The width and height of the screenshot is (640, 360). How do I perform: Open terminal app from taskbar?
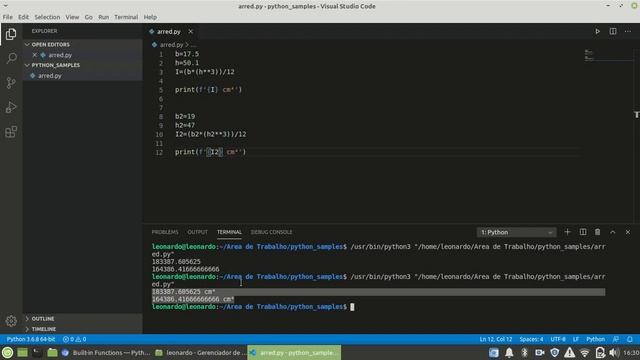point(37,352)
